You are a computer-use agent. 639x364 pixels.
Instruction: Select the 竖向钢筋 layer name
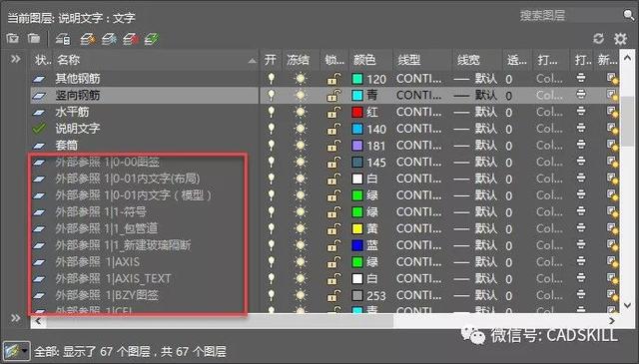(x=78, y=96)
